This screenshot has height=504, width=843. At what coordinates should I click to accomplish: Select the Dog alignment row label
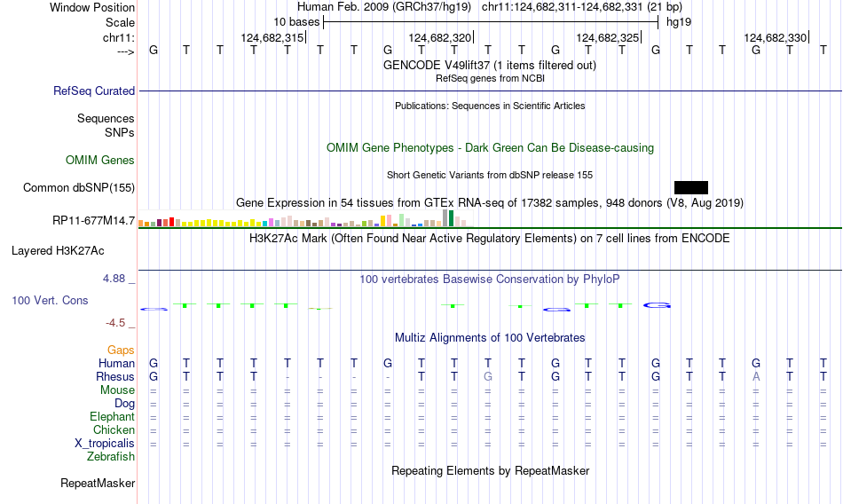(x=124, y=404)
